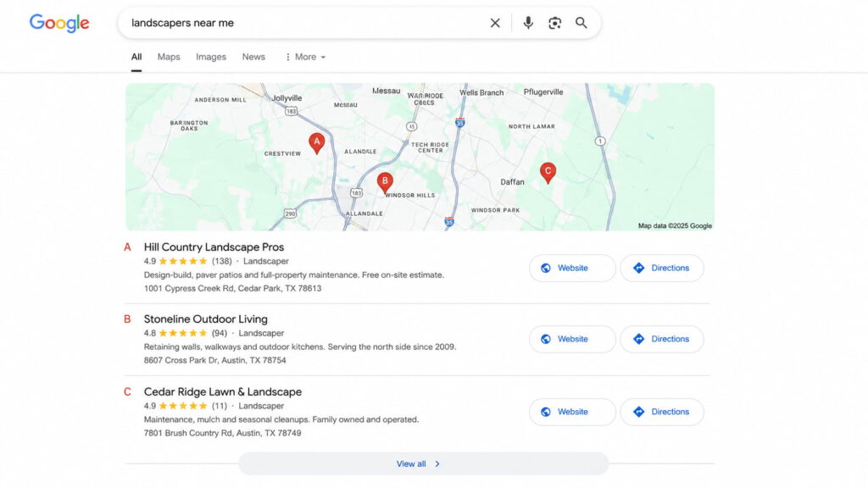Switch to the Images tab
The width and height of the screenshot is (868, 488).
coord(211,57)
